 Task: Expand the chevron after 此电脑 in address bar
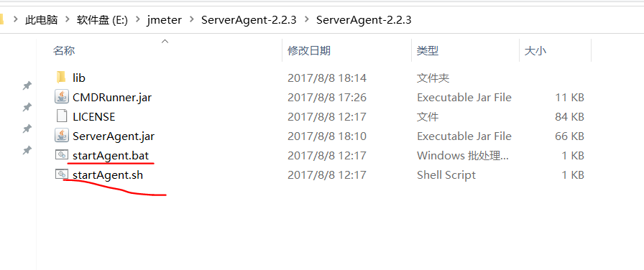click(x=68, y=19)
